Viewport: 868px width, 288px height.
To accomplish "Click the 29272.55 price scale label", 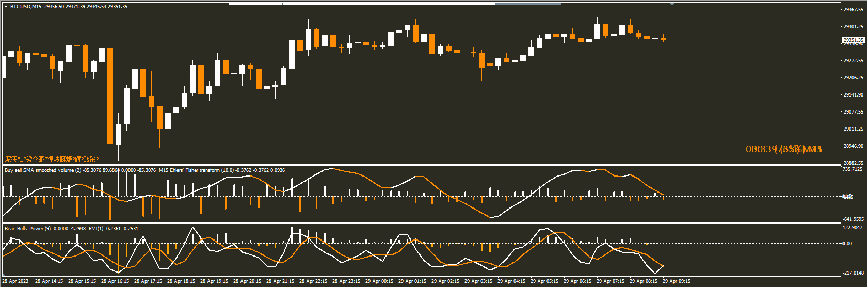I will [x=854, y=61].
